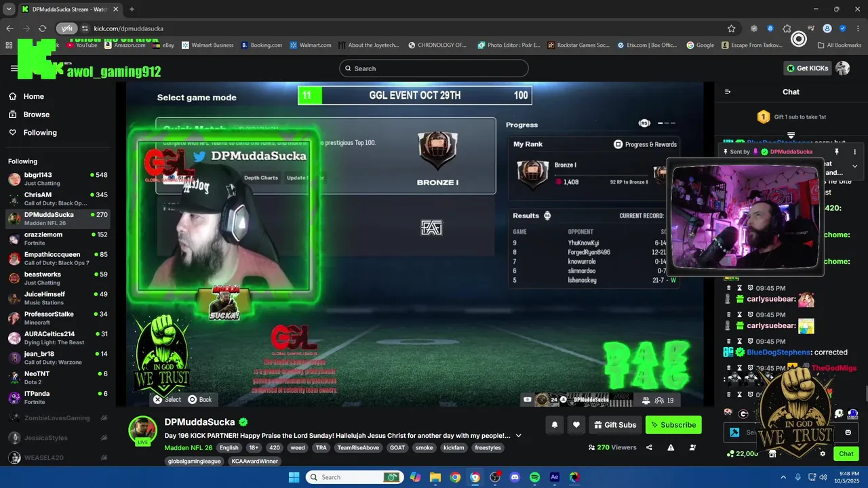The height and width of the screenshot is (488, 868).
Task: Open crazziemom channel in Following list
Action: tap(58, 239)
